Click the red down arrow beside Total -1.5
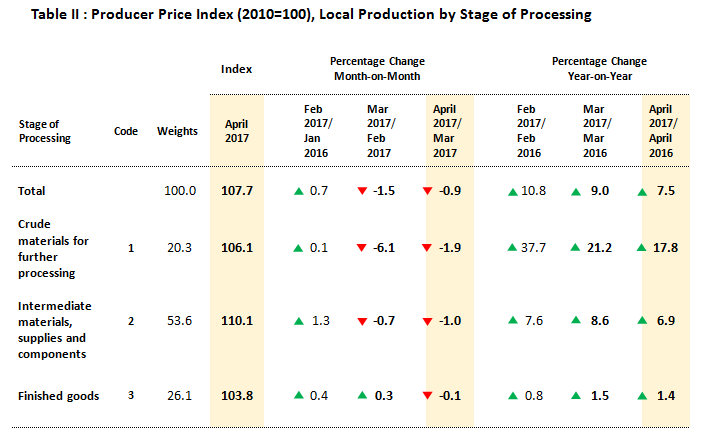Image resolution: width=703 pixels, height=441 pixels. coord(363,190)
